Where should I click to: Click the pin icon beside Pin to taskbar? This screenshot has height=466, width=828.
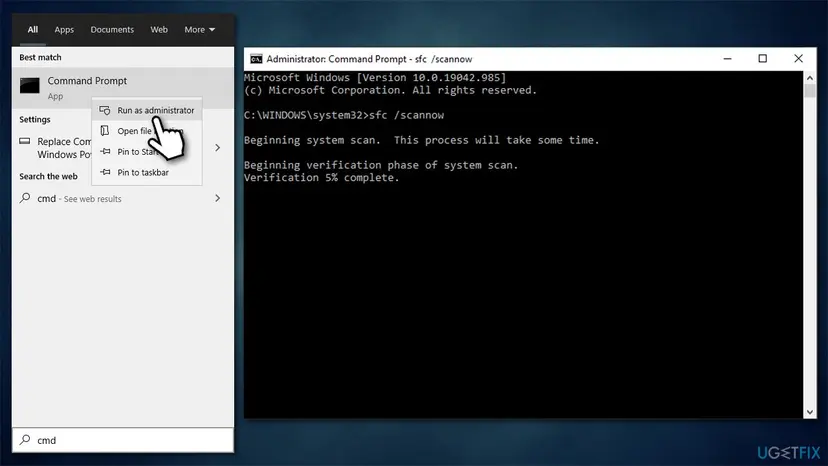[106, 172]
